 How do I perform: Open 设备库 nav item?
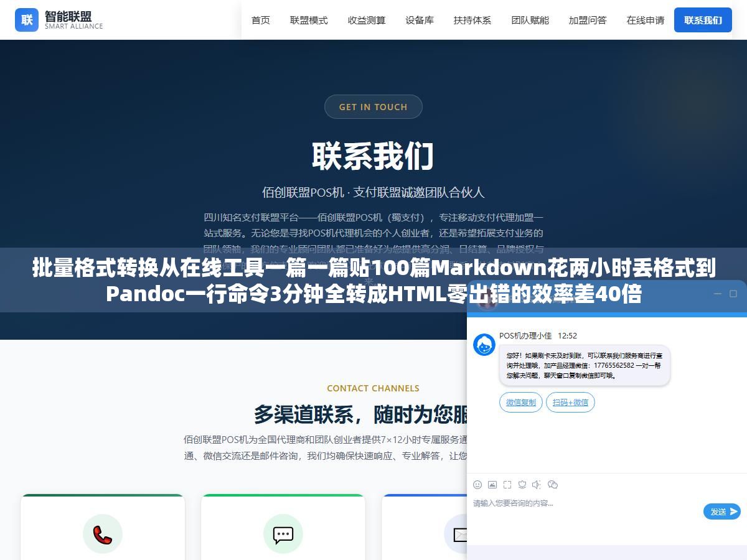[420, 20]
